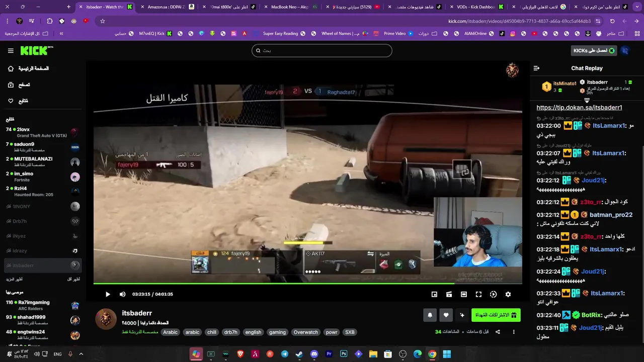
Task: Open Prime Video bookmark
Action: click(x=399, y=34)
